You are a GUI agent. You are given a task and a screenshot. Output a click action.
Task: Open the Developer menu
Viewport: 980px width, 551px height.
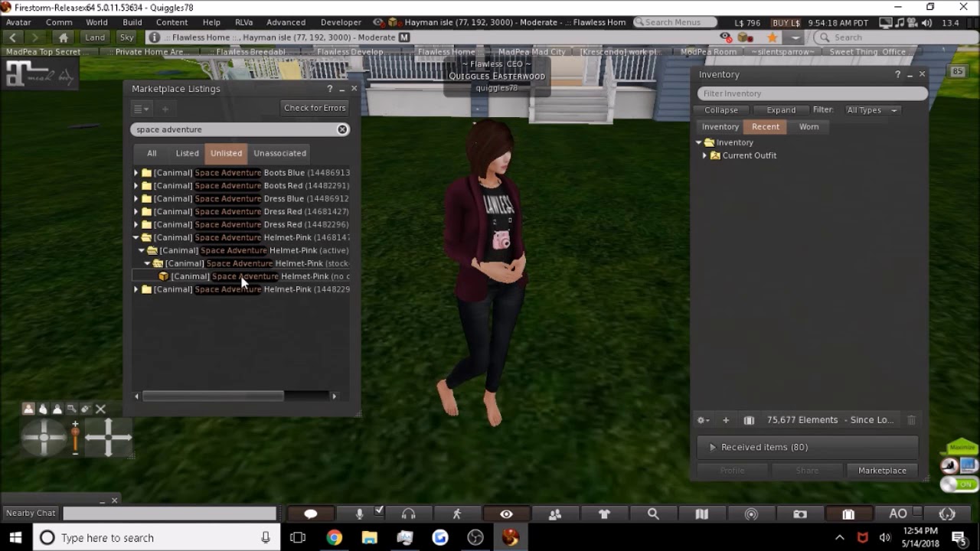point(341,22)
